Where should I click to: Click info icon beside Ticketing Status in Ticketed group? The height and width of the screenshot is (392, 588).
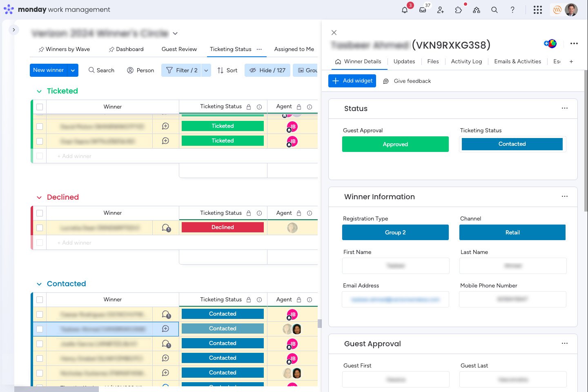(x=259, y=107)
